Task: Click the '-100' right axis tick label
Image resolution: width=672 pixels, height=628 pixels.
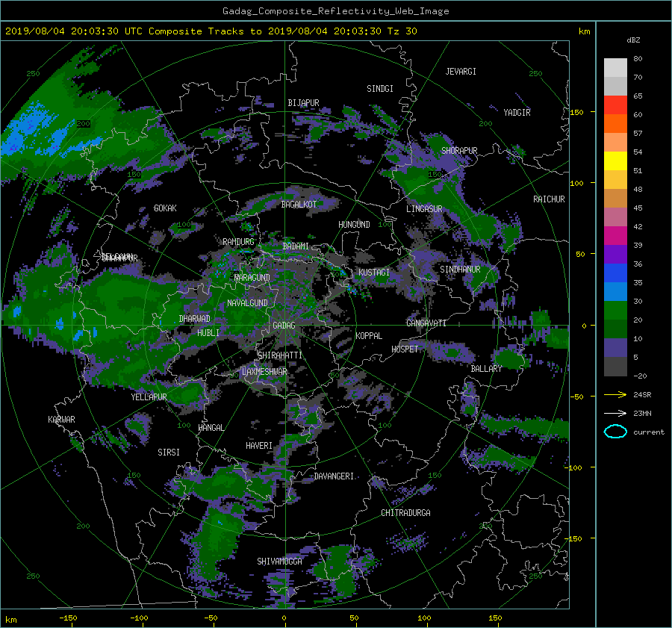Action: point(574,467)
